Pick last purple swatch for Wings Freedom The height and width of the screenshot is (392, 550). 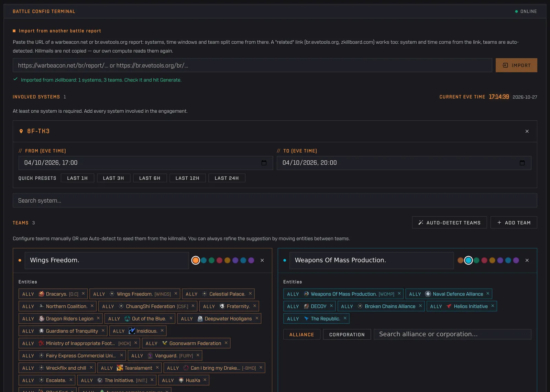tap(251, 260)
